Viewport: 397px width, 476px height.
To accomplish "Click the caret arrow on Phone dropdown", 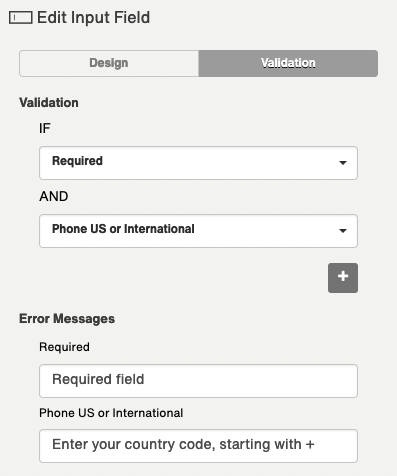I will 343,231.
